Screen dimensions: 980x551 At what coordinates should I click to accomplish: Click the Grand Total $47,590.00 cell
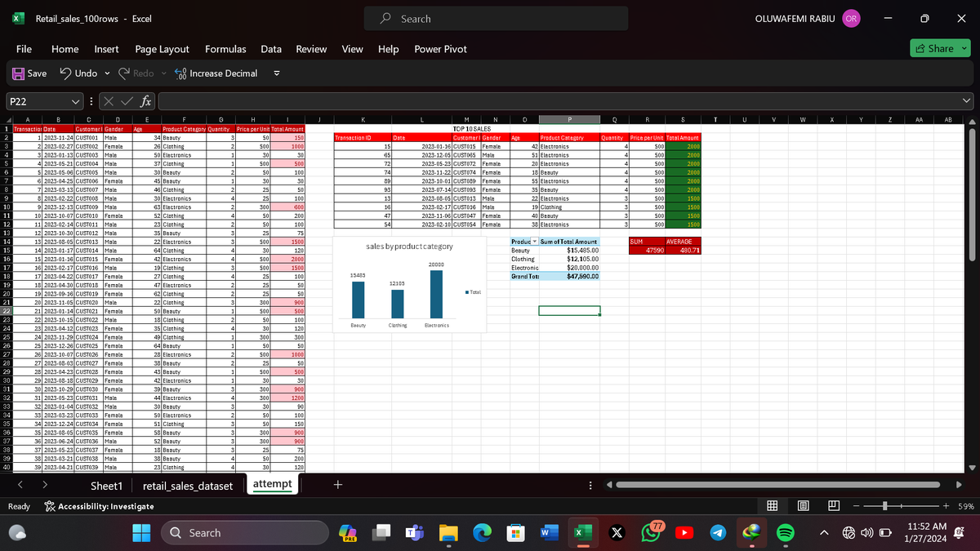coord(569,276)
